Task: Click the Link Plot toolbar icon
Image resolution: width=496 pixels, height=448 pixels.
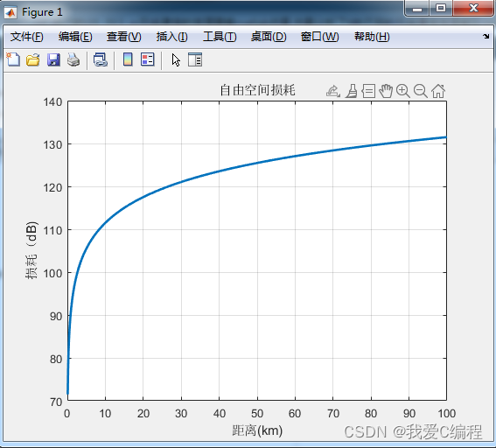Action: tap(101, 59)
